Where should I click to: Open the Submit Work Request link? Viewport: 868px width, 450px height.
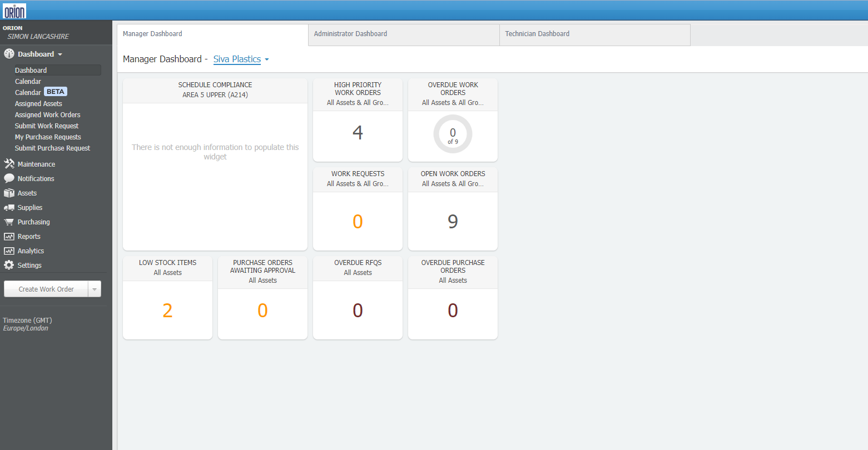point(47,126)
